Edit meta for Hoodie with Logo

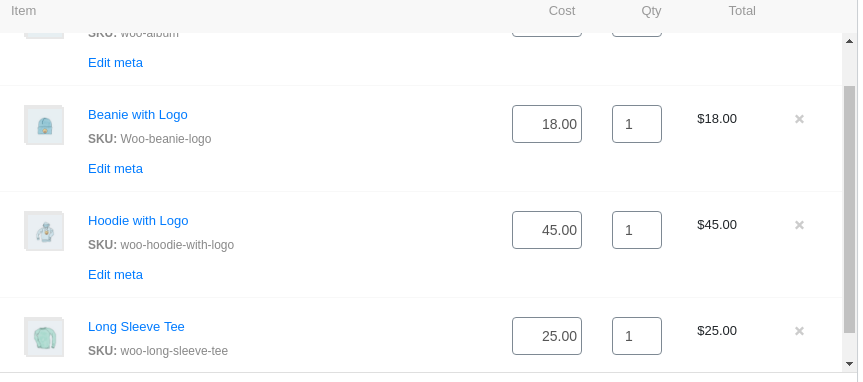tap(116, 275)
